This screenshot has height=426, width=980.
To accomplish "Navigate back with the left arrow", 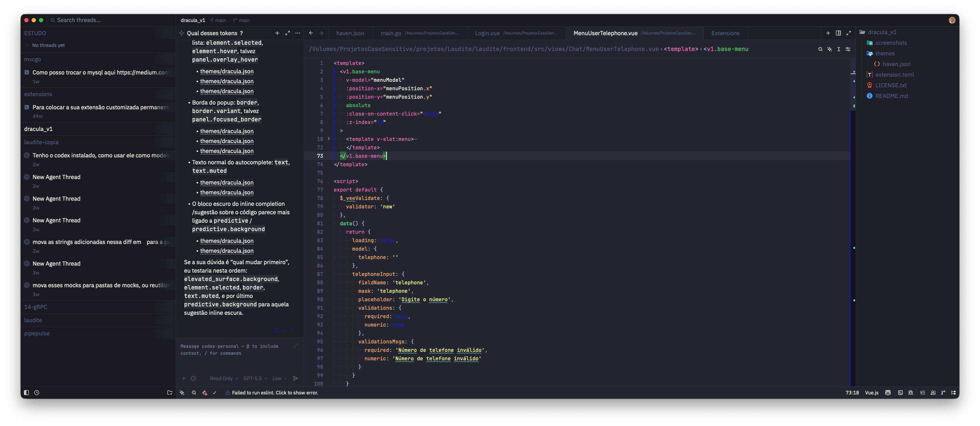I will point(311,33).
